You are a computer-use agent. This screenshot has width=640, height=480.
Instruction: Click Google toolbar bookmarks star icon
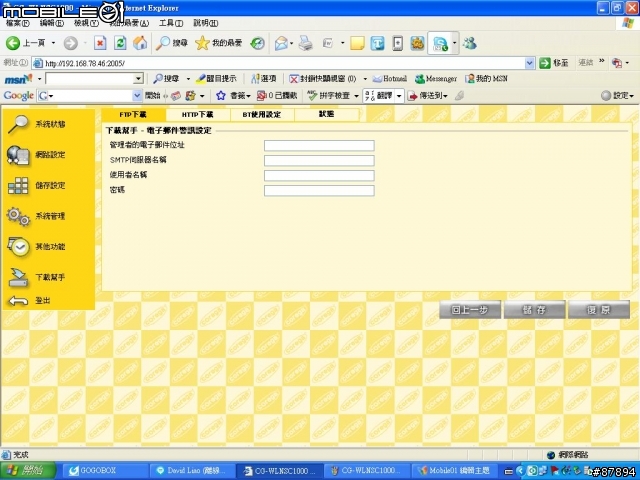point(221,96)
